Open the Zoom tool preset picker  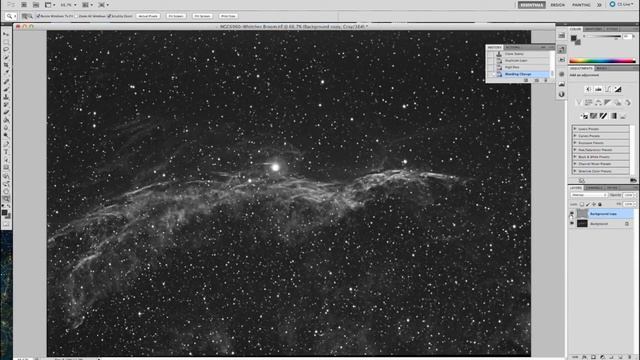pos(10,16)
